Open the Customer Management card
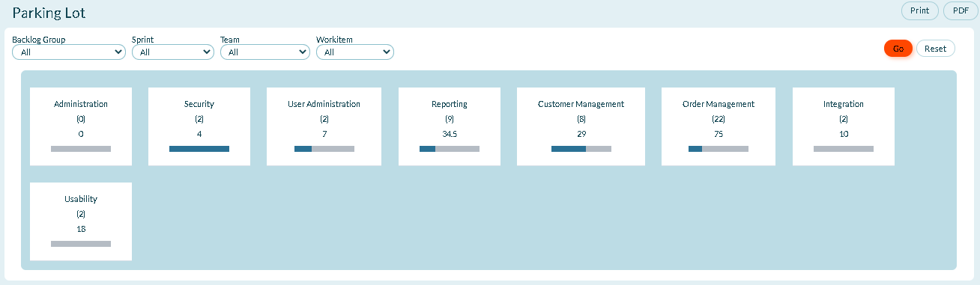This screenshot has height=285, width=980. click(x=581, y=126)
